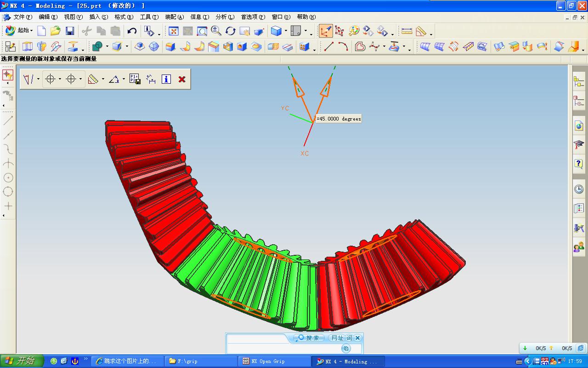
Task: Create a new file with New icon
Action: (41, 31)
